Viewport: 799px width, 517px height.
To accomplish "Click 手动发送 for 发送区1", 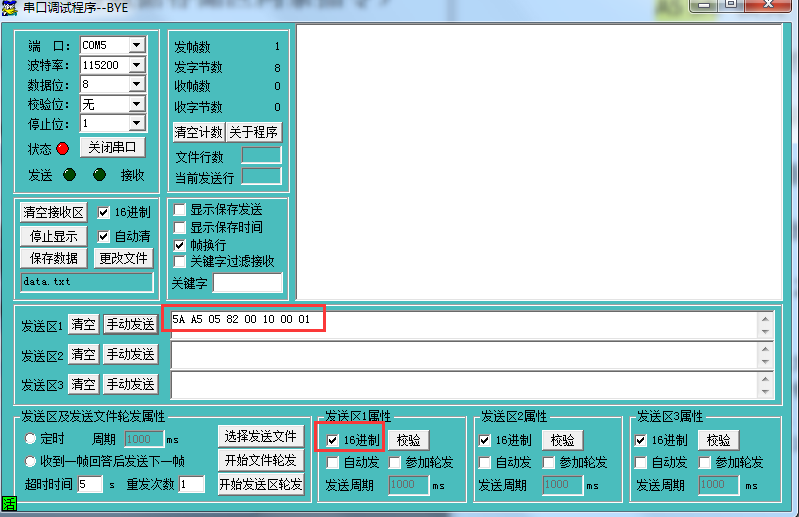I will pyautogui.click(x=130, y=324).
